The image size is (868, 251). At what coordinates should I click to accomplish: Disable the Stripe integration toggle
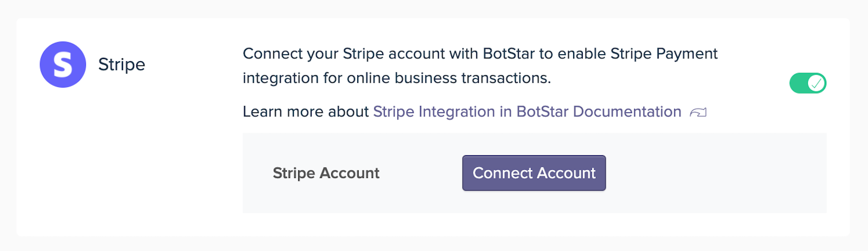point(808,83)
